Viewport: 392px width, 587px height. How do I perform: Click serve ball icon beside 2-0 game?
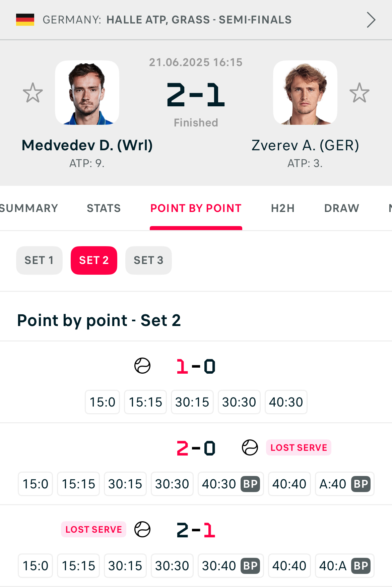click(250, 447)
